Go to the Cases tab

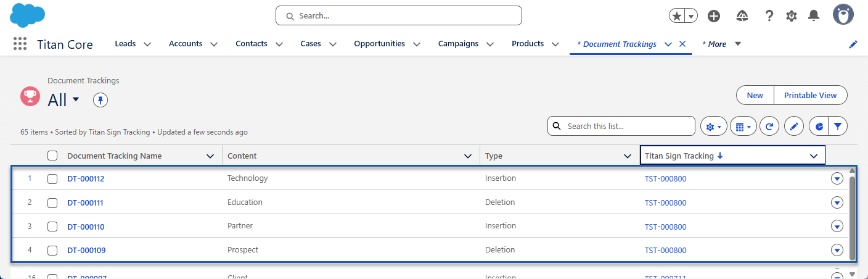point(311,44)
